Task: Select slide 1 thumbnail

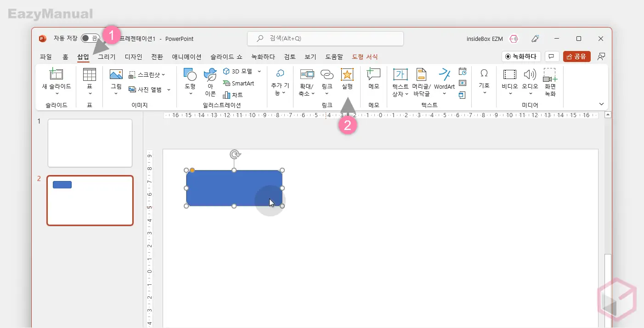Action: (x=90, y=143)
